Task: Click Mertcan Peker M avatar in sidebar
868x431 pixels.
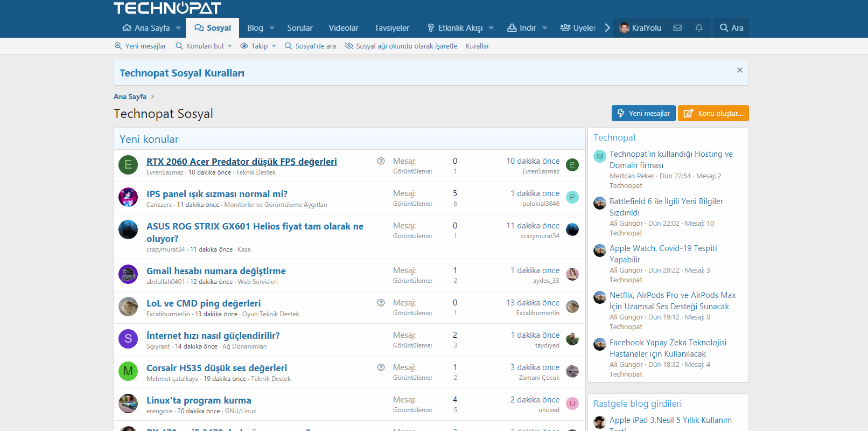Action: click(x=600, y=156)
